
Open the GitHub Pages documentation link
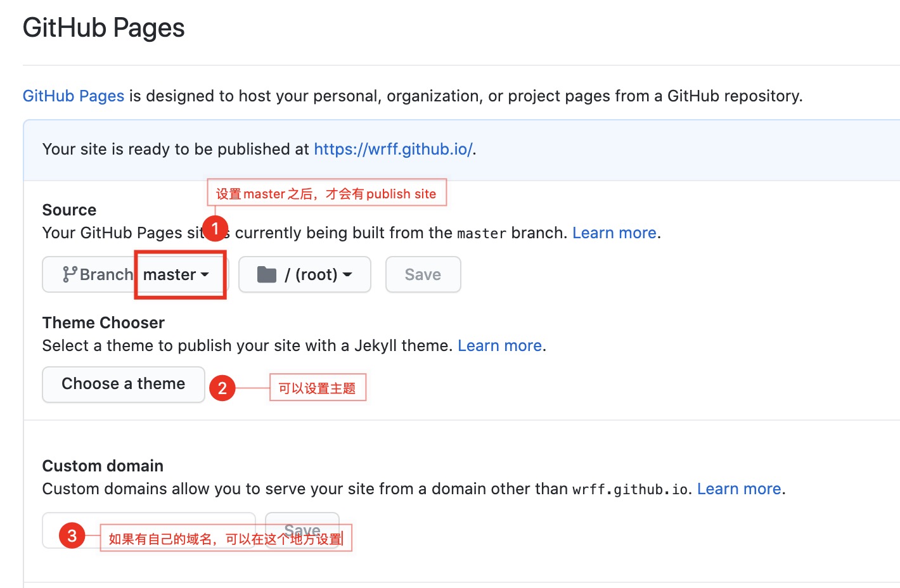coord(74,96)
